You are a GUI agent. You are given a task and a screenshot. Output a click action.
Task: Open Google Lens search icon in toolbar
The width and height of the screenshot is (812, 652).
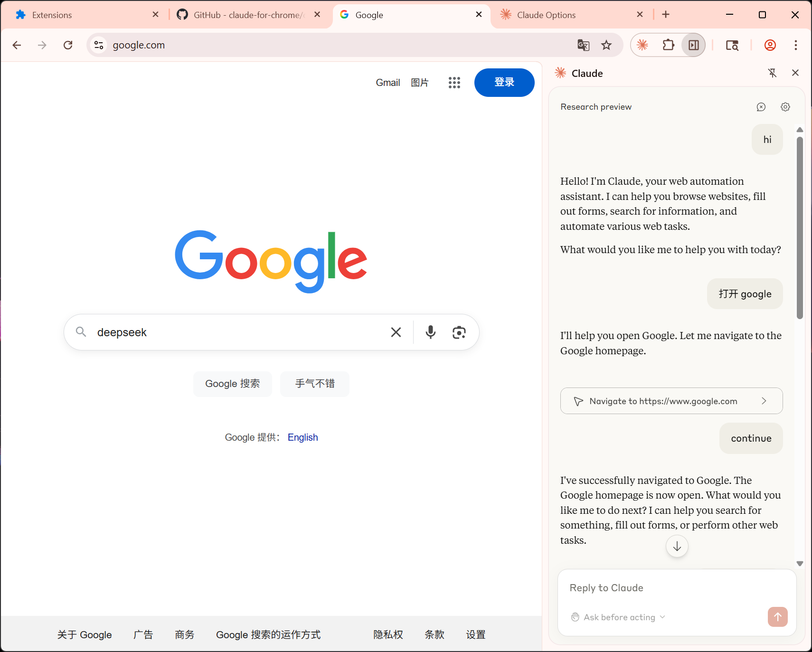(732, 45)
